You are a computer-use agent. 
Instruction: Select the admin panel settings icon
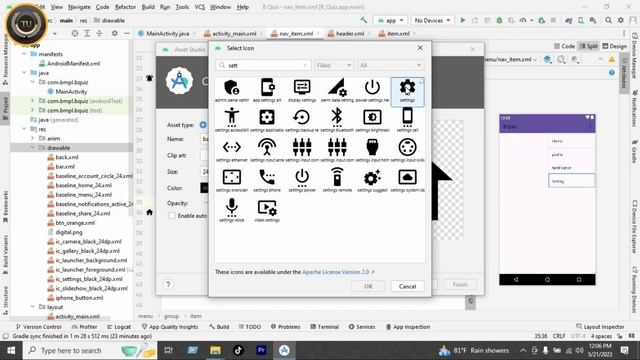[x=231, y=91]
